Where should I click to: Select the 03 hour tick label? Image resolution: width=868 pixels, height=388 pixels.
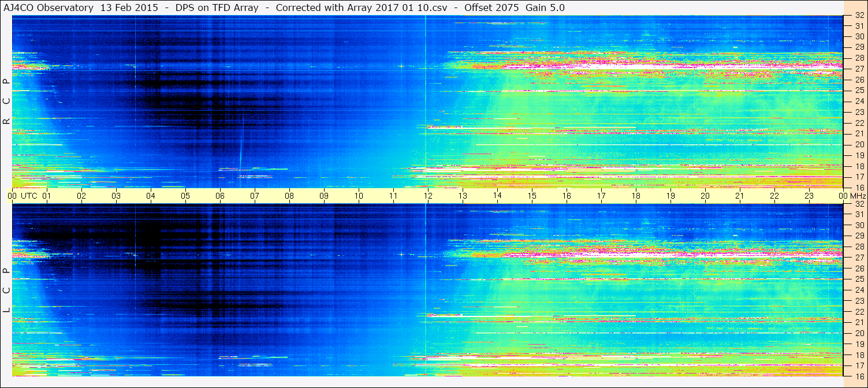coord(116,196)
